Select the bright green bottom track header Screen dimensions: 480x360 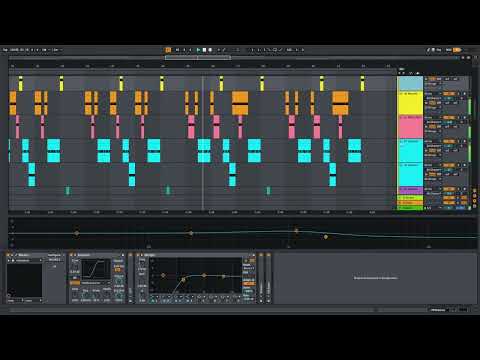click(x=410, y=208)
